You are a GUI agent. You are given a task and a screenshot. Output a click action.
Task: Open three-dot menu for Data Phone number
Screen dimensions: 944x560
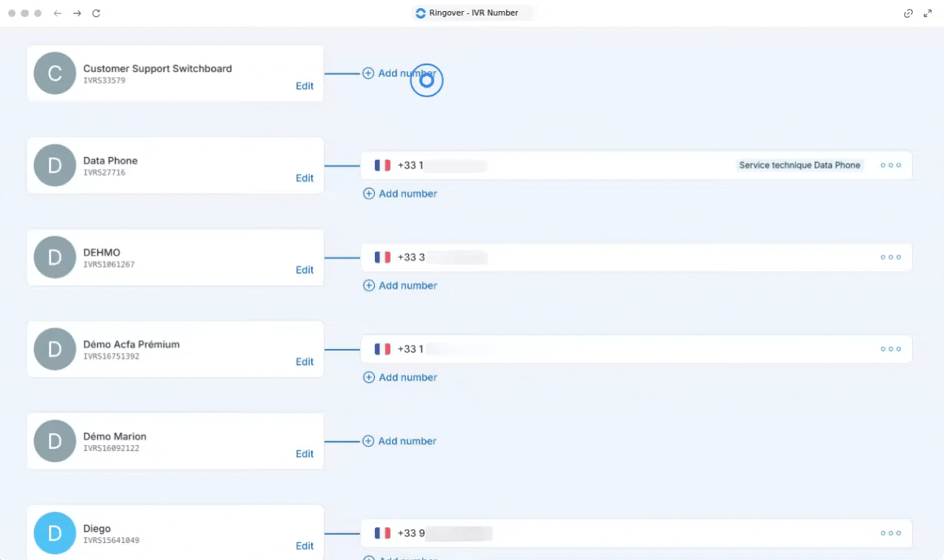891,165
